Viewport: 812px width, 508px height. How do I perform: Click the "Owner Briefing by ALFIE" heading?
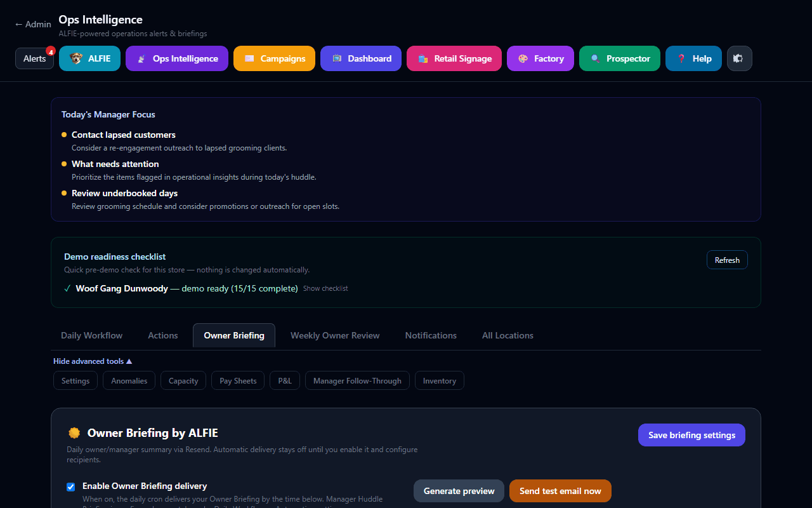tap(152, 433)
